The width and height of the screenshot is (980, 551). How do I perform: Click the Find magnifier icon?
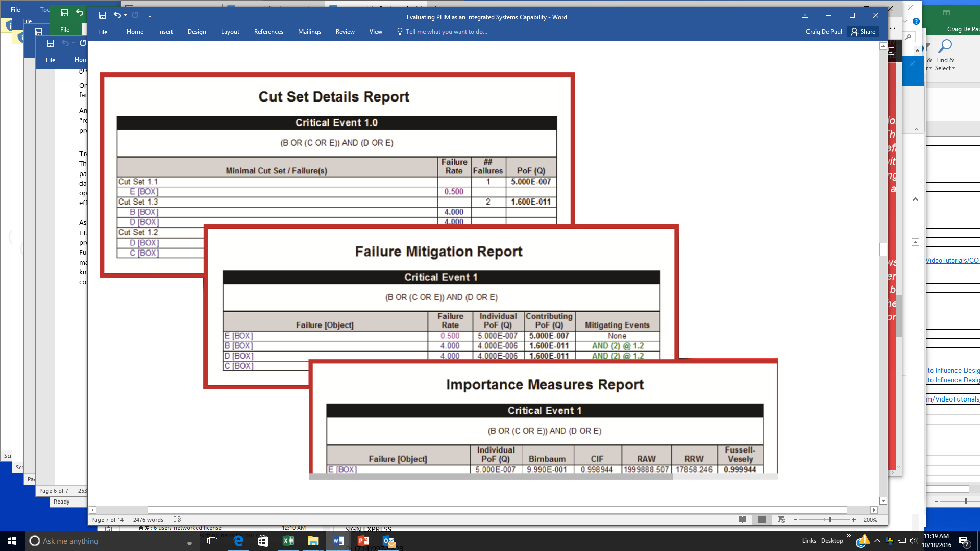pos(945,47)
